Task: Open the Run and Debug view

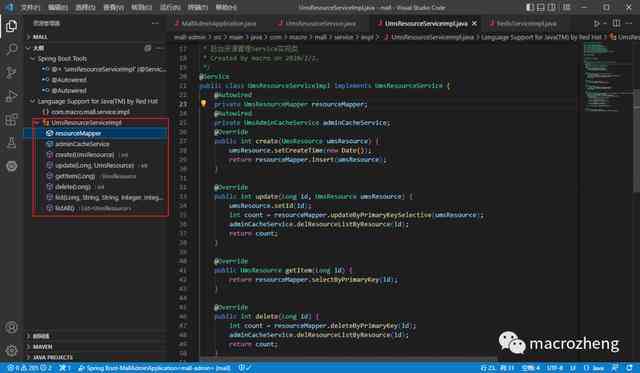Action: click(x=11, y=96)
